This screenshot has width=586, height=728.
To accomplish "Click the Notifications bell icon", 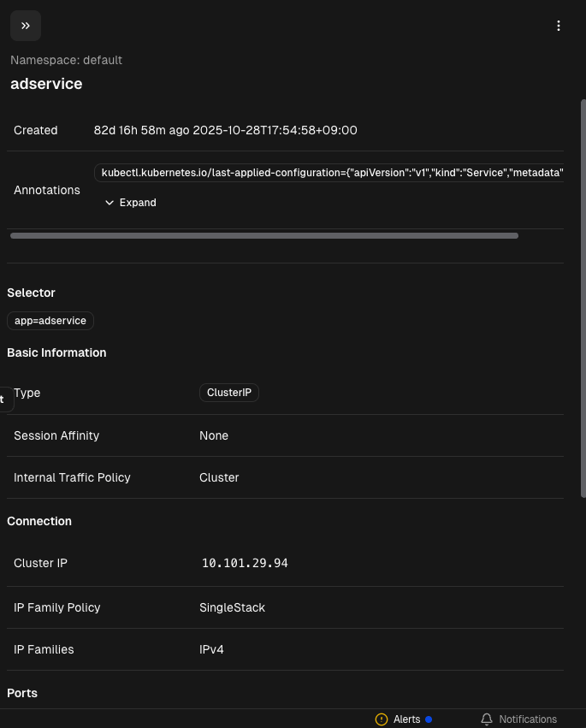I will tap(487, 719).
